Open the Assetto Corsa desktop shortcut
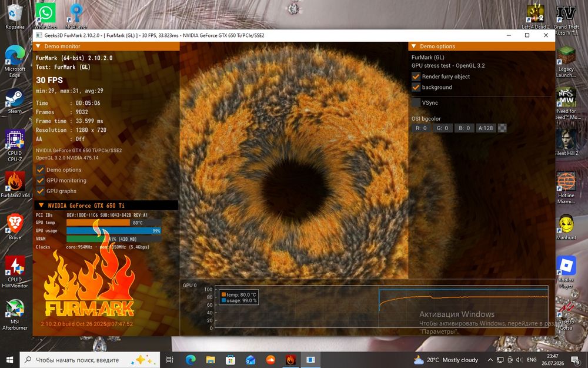 [x=566, y=316]
